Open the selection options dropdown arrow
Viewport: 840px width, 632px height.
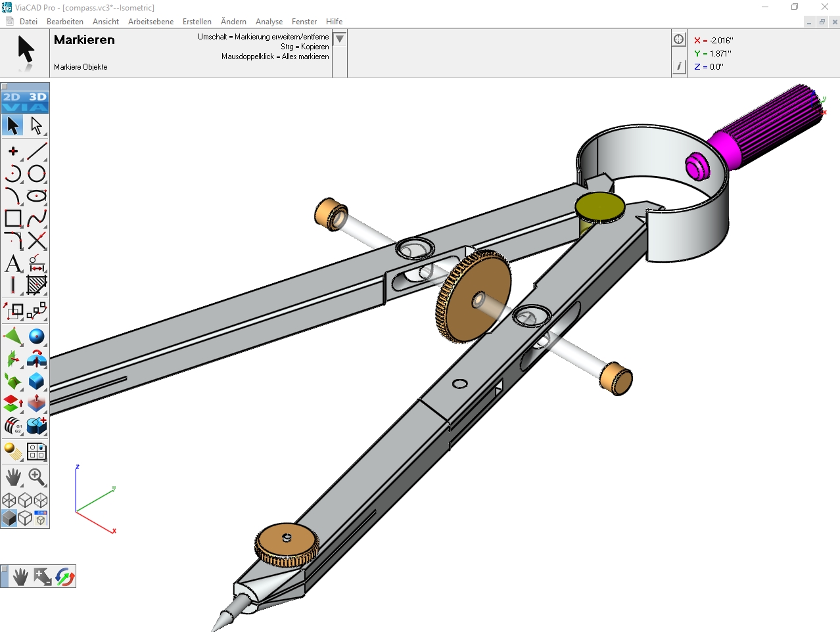[339, 39]
